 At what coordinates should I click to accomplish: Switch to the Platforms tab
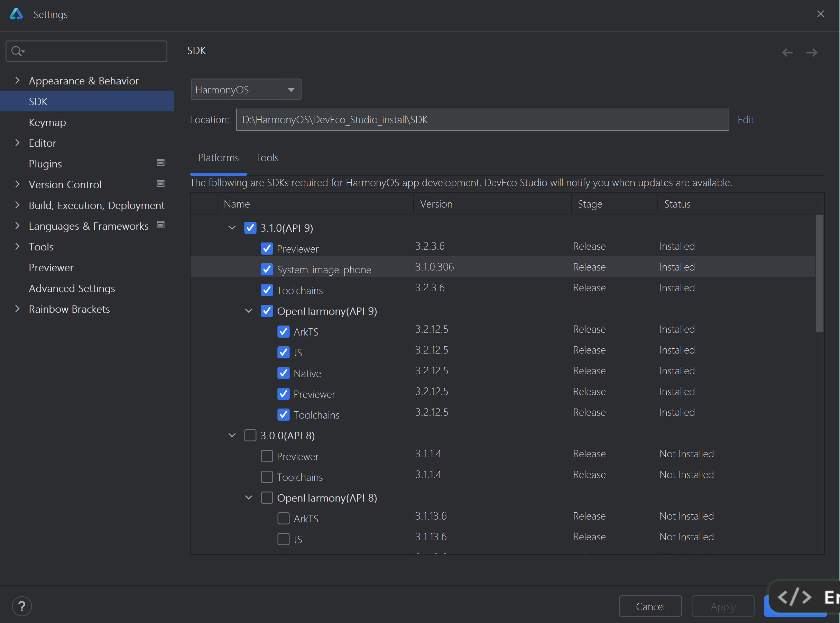(218, 158)
